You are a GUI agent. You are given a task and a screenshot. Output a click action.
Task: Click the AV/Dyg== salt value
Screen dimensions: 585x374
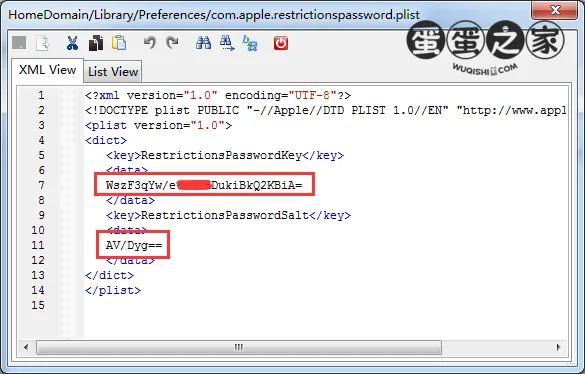134,245
